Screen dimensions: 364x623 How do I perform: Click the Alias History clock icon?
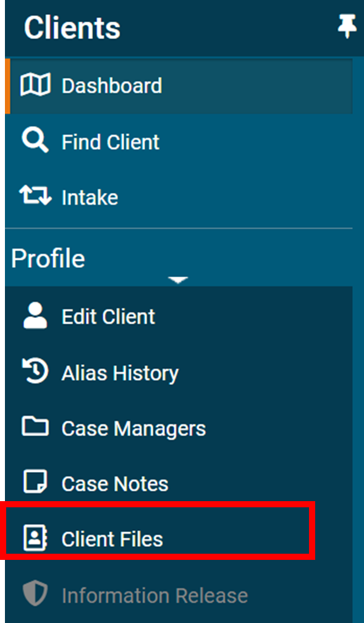(x=36, y=372)
